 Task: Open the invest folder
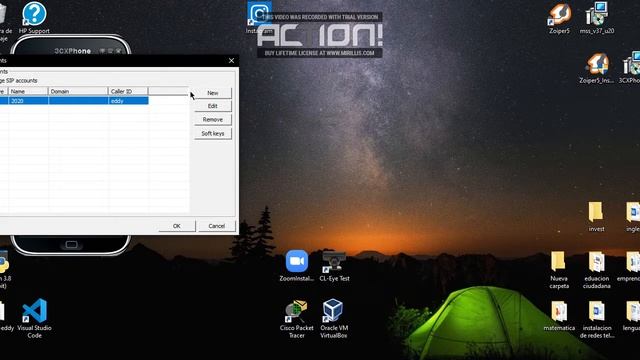[x=596, y=217]
